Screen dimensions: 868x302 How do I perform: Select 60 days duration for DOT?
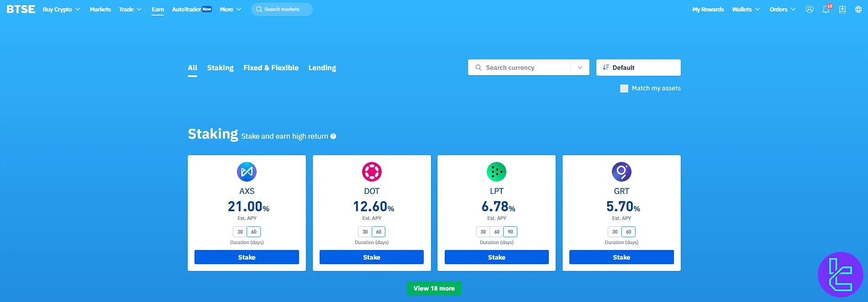tap(379, 232)
